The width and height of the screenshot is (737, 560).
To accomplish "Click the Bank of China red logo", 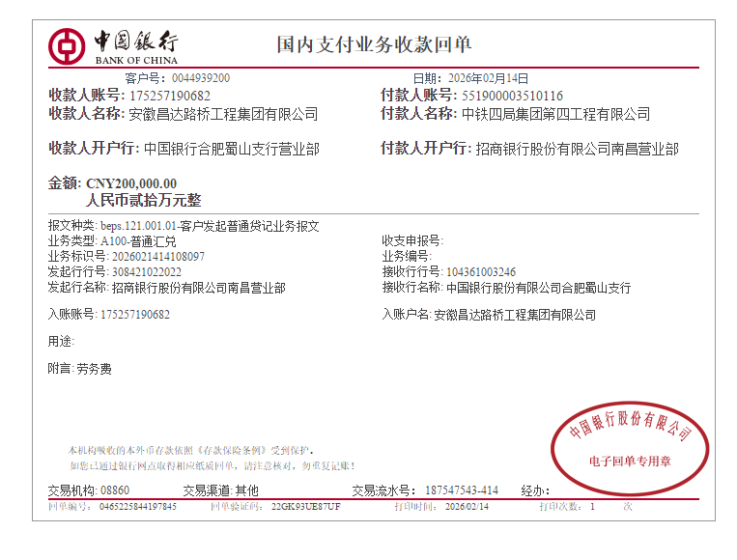I will (x=67, y=44).
